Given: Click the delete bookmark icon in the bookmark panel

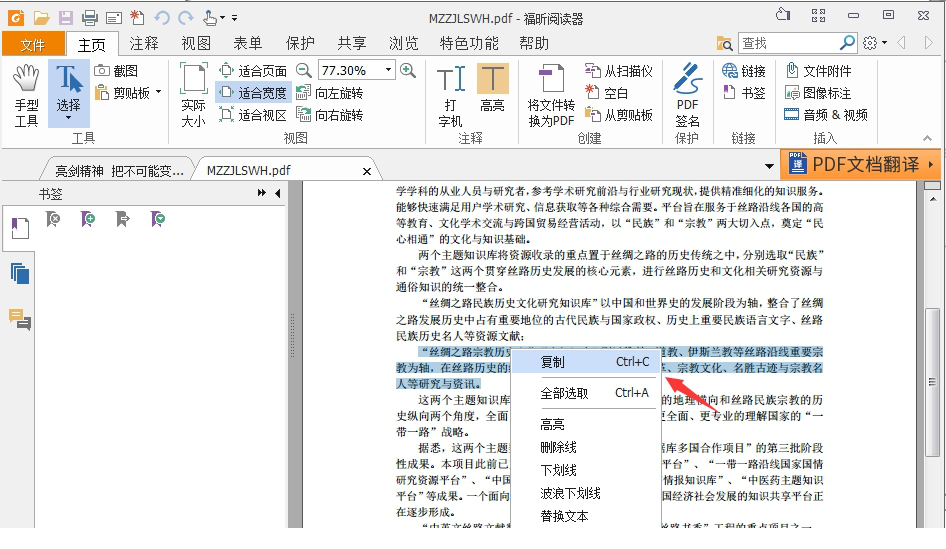Looking at the screenshot, I should tap(54, 219).
